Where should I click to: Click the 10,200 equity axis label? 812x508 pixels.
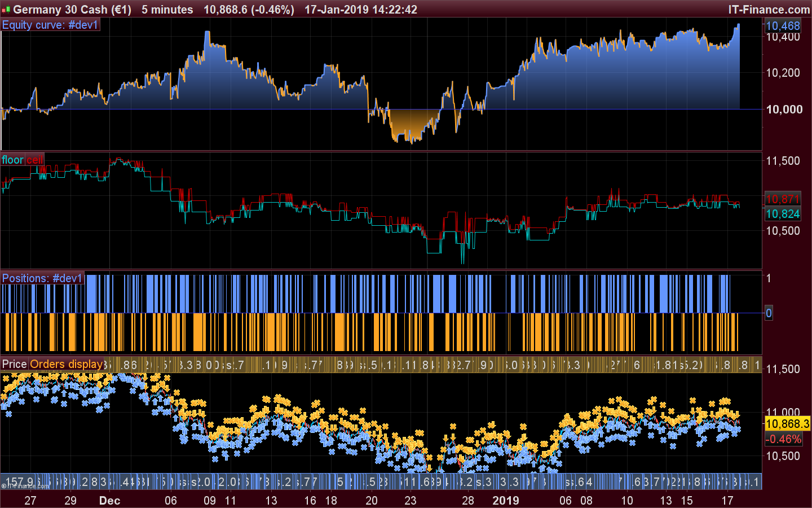pyautogui.click(x=783, y=73)
